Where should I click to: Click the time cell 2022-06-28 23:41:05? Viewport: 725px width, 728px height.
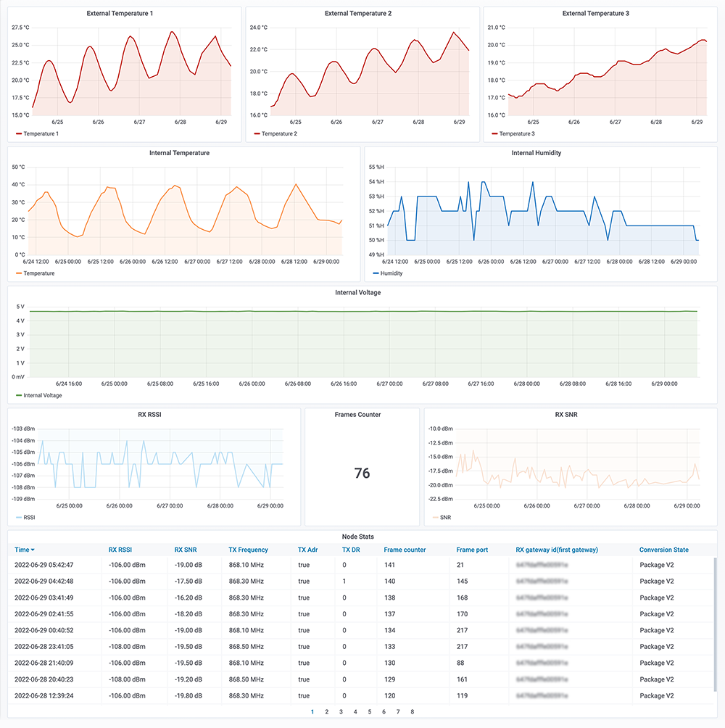click(44, 647)
